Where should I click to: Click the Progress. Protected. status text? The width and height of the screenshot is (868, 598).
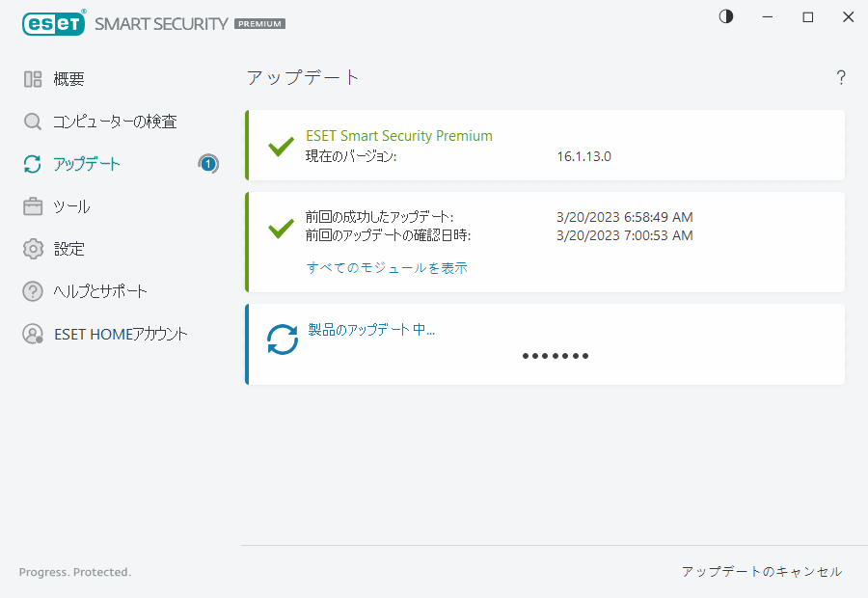pos(74,572)
